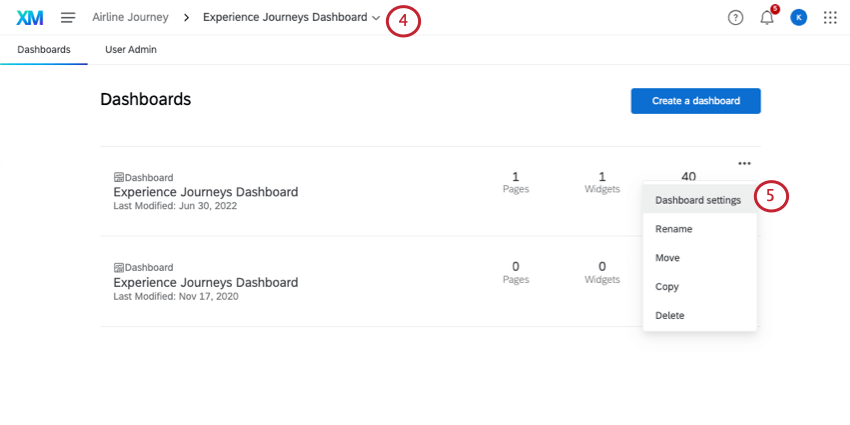Image resolution: width=850 pixels, height=425 pixels.
Task: Click the Airline Journey breadcrumb
Action: point(130,18)
